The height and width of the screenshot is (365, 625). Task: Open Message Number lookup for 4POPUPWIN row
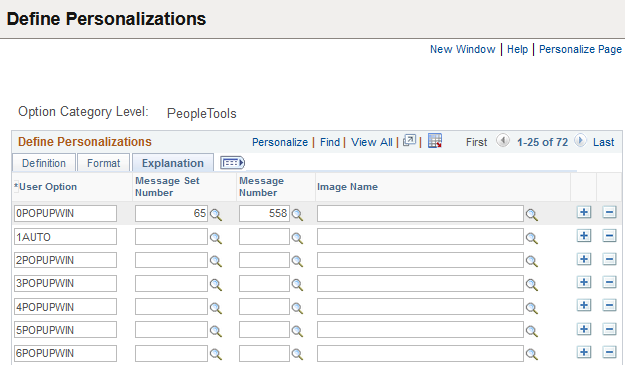tap(297, 308)
